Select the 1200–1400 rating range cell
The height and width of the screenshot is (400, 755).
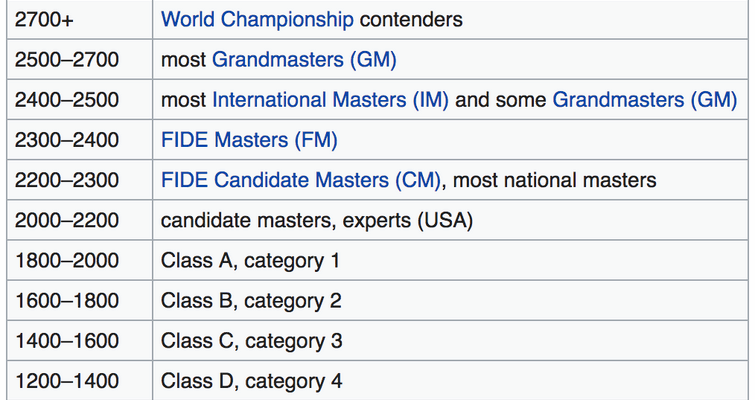(67, 381)
